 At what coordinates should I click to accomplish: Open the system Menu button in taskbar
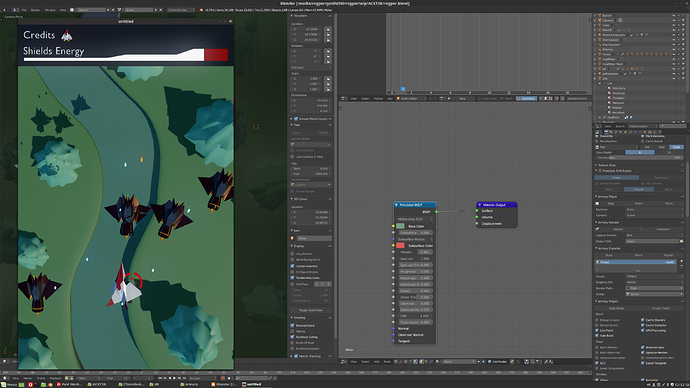click(9, 384)
